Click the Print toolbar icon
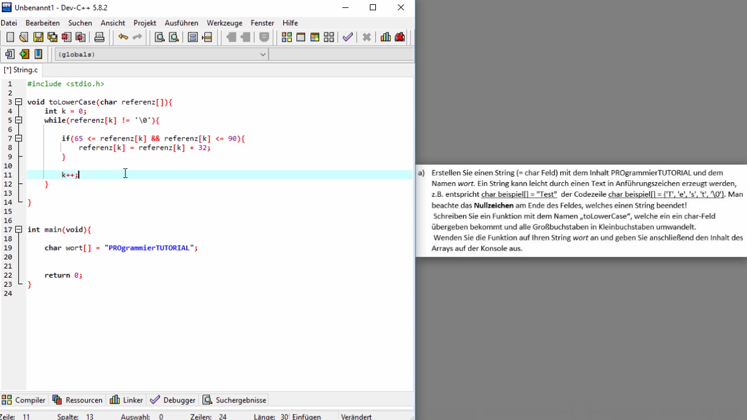The width and height of the screenshot is (747, 420). click(x=99, y=37)
